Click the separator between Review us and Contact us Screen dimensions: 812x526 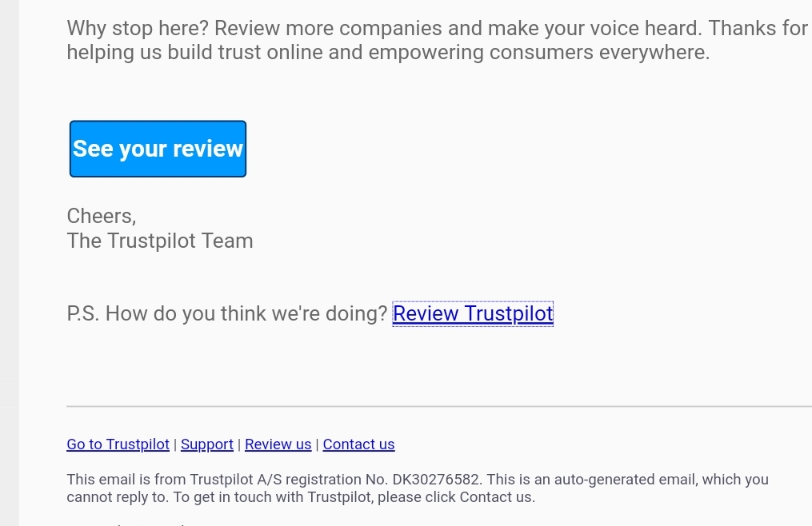click(318, 444)
